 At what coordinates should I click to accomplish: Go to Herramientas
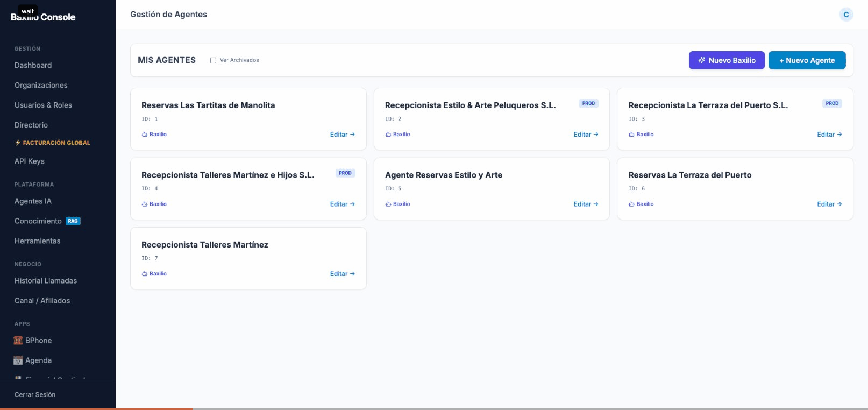(x=38, y=241)
